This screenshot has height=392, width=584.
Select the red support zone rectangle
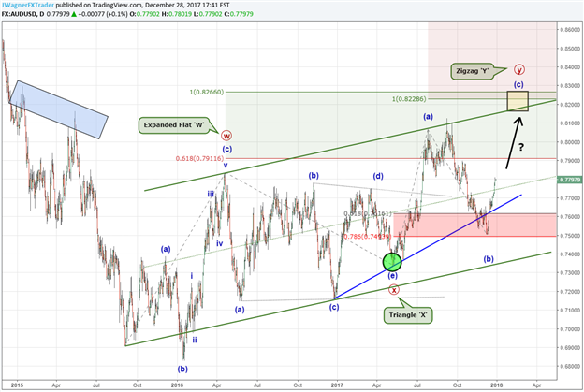(x=474, y=225)
